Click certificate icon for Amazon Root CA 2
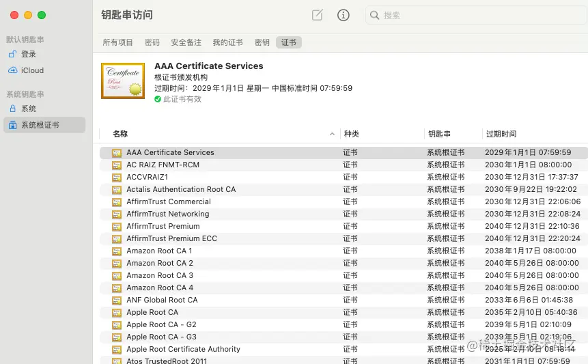The width and height of the screenshot is (588, 364). (117, 264)
